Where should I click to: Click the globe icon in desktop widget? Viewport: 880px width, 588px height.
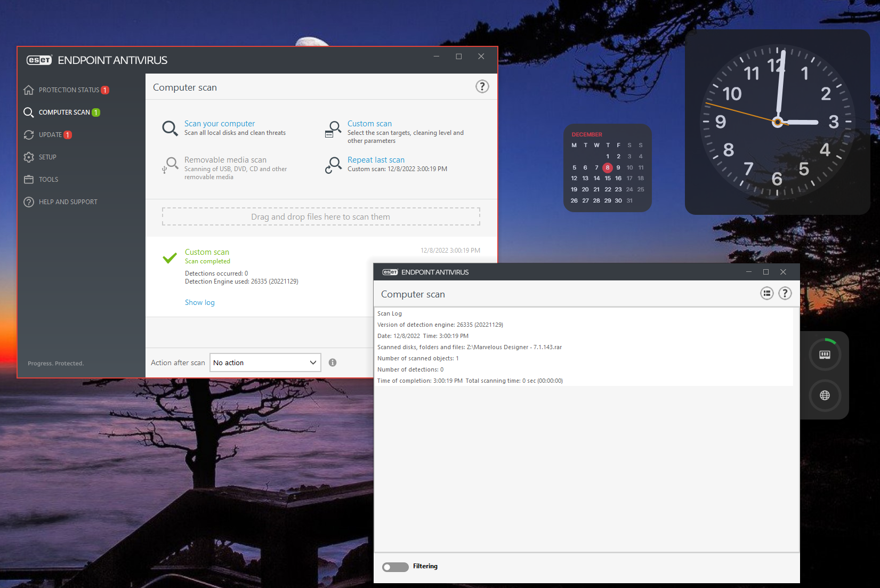coord(825,396)
